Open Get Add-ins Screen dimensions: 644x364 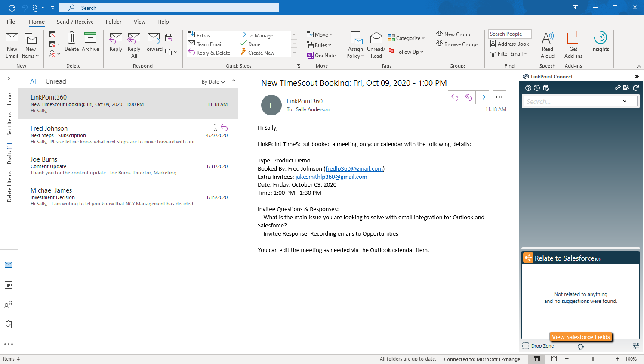(573, 45)
